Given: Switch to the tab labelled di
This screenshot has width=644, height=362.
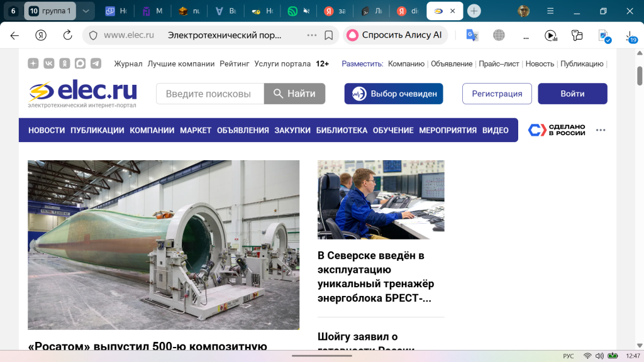Looking at the screenshot, I should [408, 11].
